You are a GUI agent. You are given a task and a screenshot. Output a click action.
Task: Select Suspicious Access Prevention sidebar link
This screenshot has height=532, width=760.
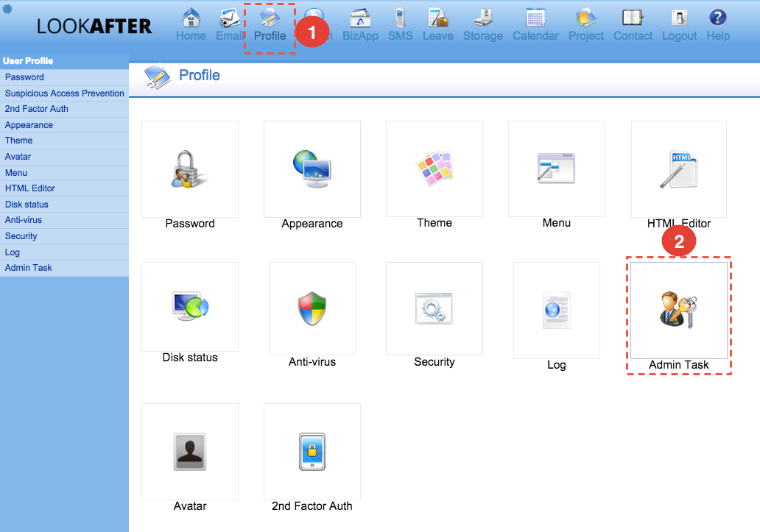click(x=64, y=93)
